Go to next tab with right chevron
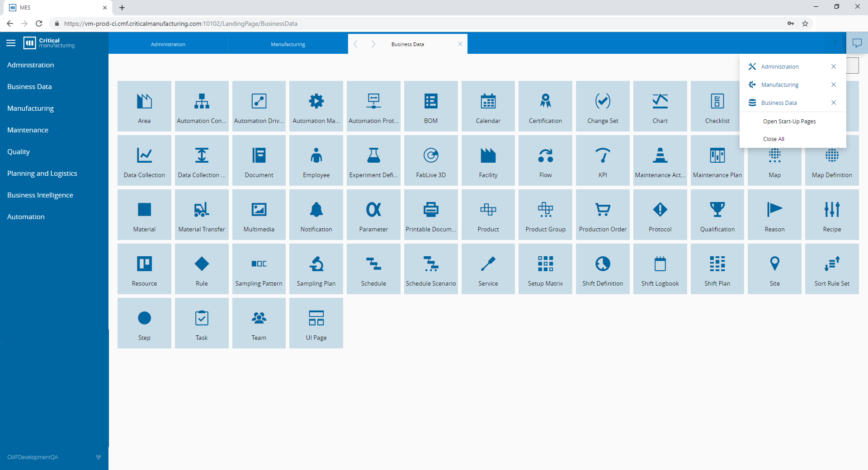This screenshot has width=868, height=470. point(373,44)
